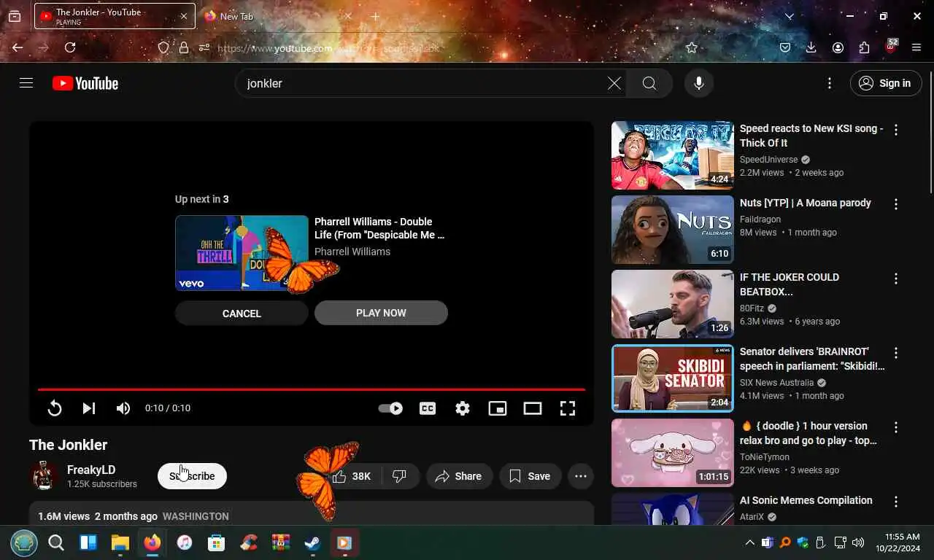Open options for AI Sonic Memes Compilation
Image resolution: width=934 pixels, height=560 pixels.
coord(896,502)
